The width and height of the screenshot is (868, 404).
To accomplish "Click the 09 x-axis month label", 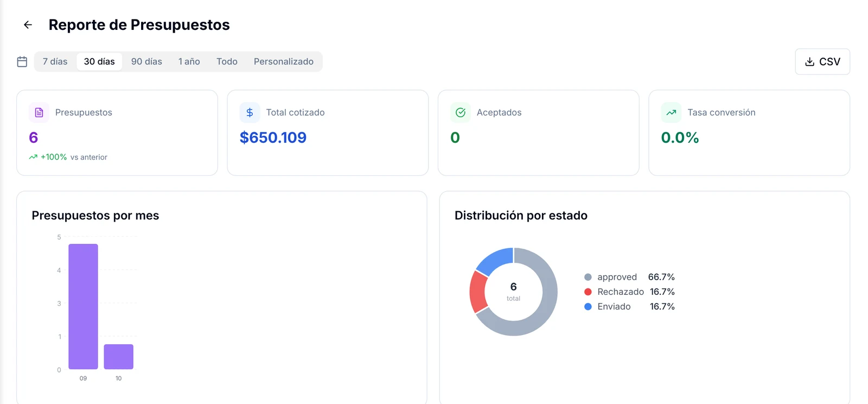I will (83, 378).
